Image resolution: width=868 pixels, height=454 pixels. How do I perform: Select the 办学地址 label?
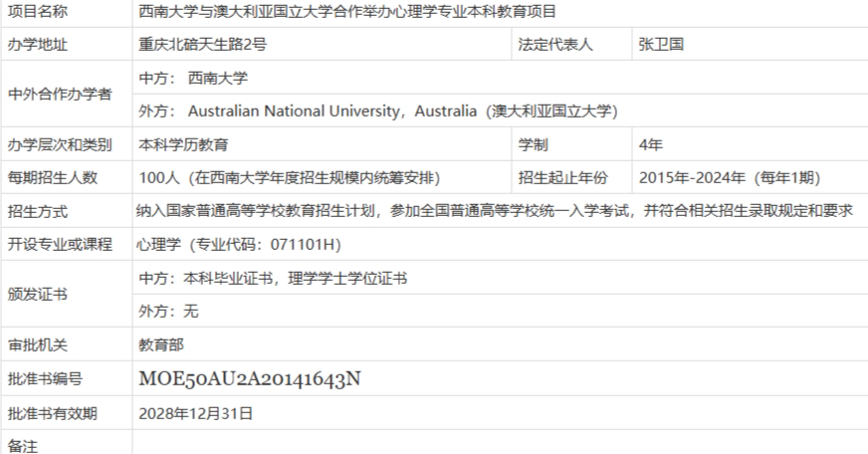38,44
